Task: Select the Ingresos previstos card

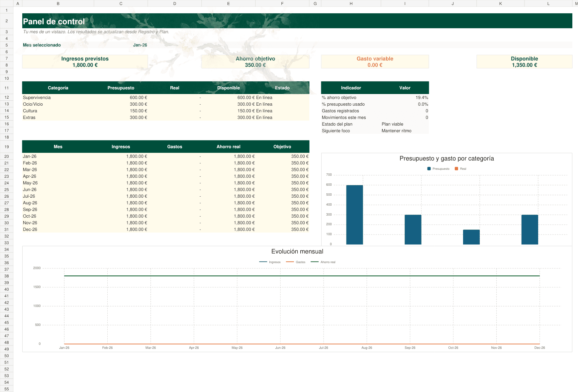Action: coord(85,62)
